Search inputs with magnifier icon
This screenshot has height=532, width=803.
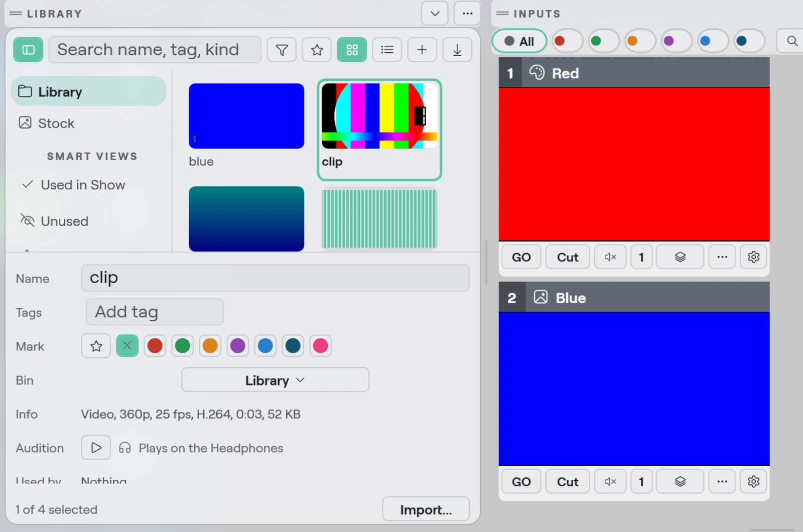[x=791, y=41]
